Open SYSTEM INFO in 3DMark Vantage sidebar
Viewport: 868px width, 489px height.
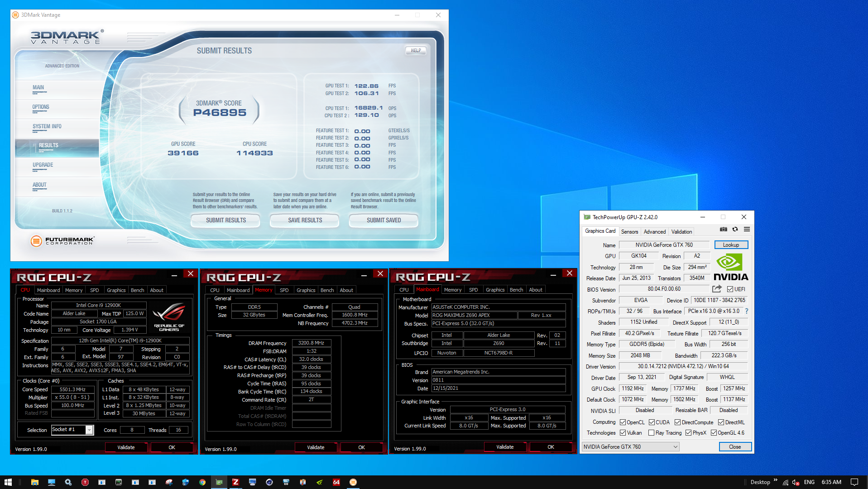click(47, 127)
